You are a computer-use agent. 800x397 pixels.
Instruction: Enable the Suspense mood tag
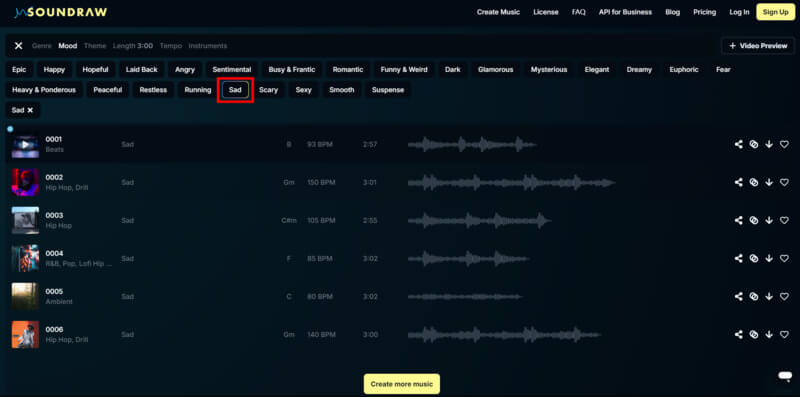point(388,90)
